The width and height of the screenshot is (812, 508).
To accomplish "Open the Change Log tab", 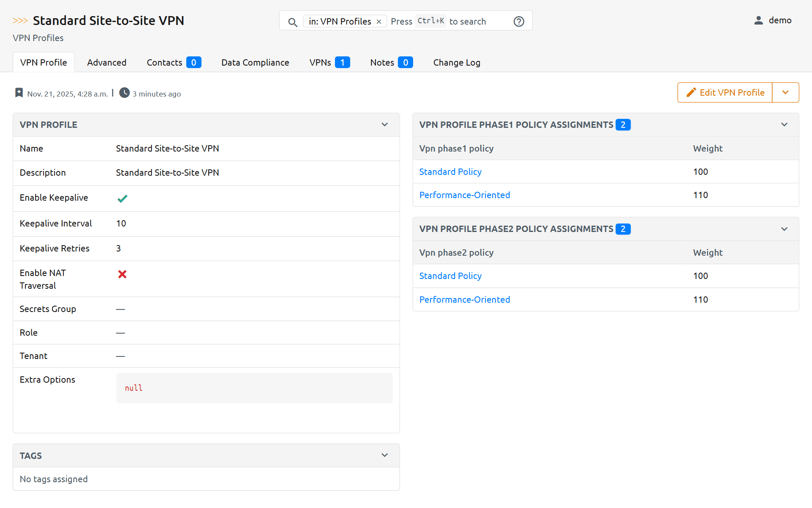I will pyautogui.click(x=456, y=63).
